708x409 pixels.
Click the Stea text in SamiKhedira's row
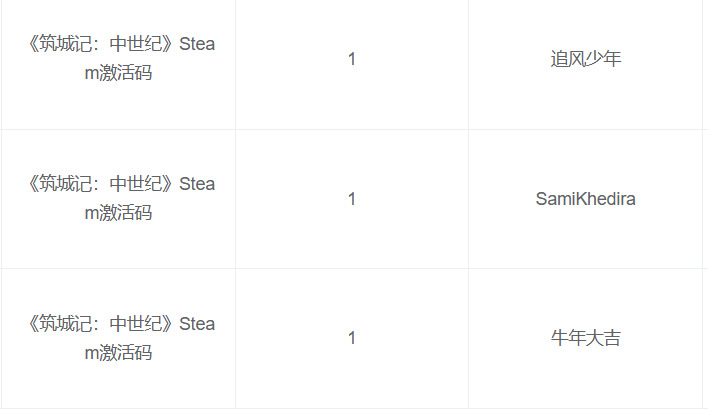coord(197,184)
